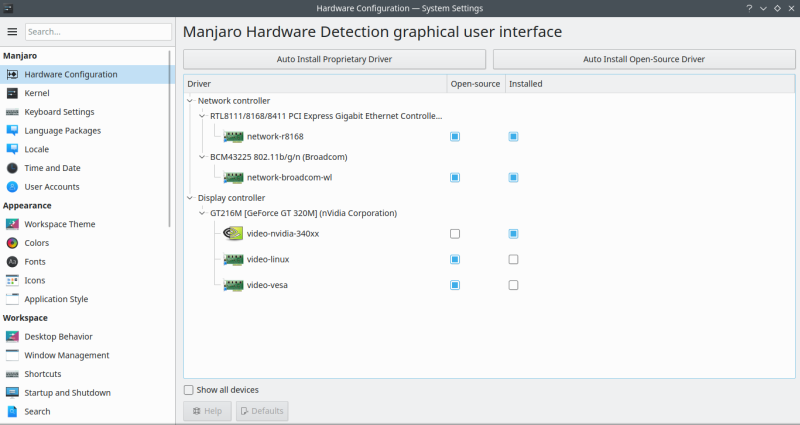This screenshot has height=425, width=800.
Task: Click the Help button
Action: [207, 411]
